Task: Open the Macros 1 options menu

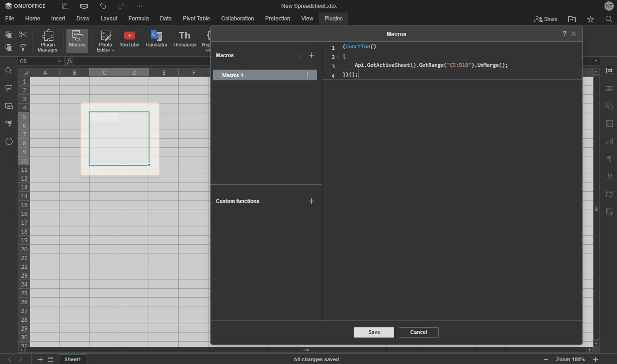Action: click(x=307, y=75)
